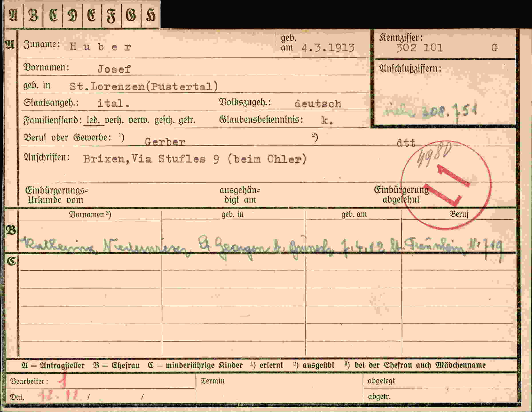Click the 'Anschlußziffern:' label
The image size is (532, 412).
410,68
